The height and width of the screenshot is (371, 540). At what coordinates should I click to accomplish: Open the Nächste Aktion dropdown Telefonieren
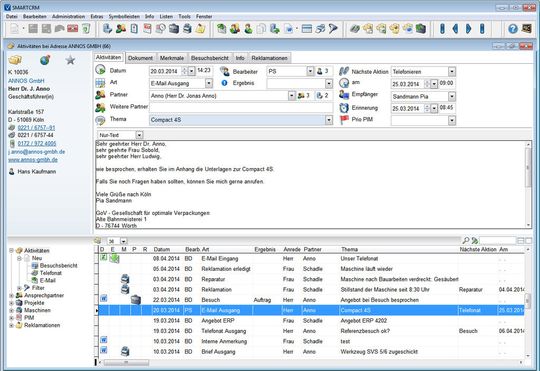point(452,72)
